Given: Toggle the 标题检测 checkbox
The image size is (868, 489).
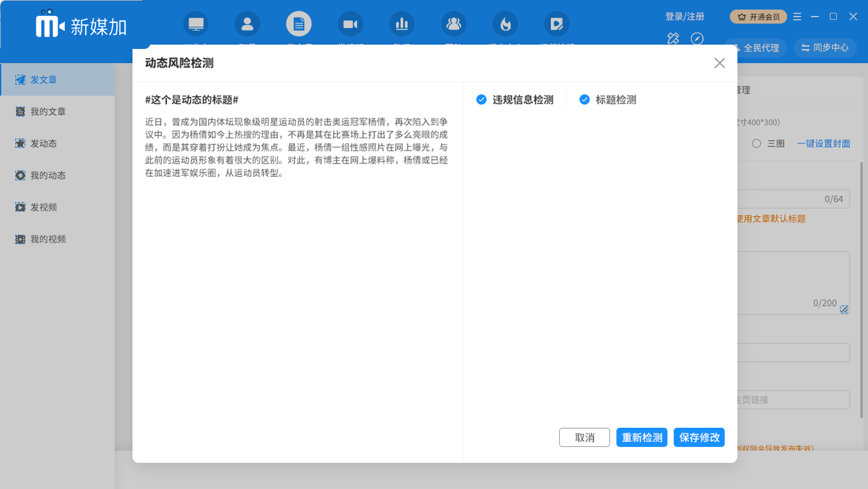Looking at the screenshot, I should coord(585,100).
